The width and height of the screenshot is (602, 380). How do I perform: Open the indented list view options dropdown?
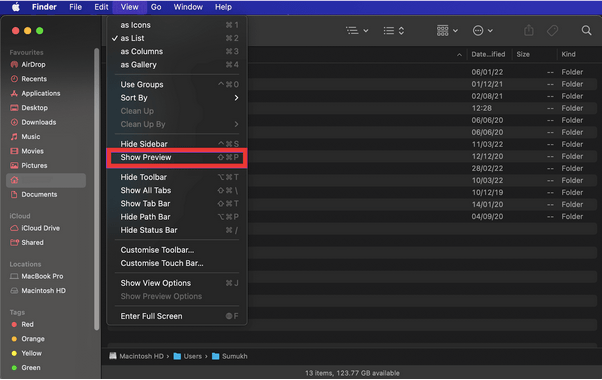357,30
